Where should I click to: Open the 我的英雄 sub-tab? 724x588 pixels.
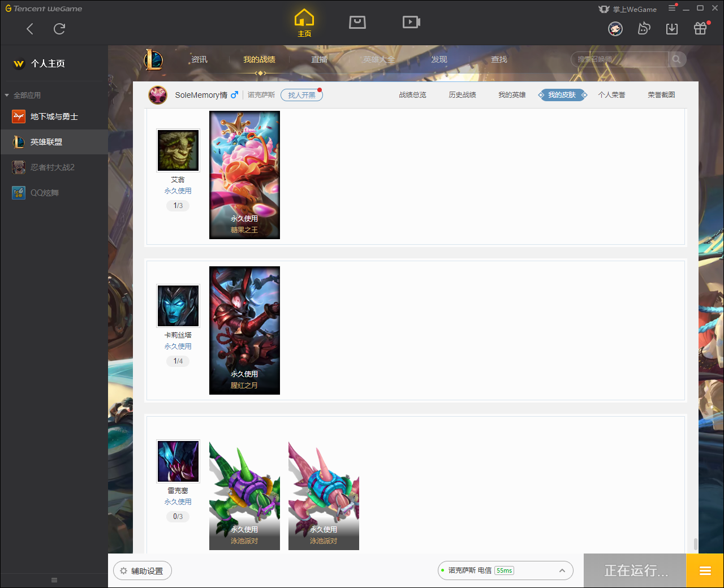(x=512, y=95)
